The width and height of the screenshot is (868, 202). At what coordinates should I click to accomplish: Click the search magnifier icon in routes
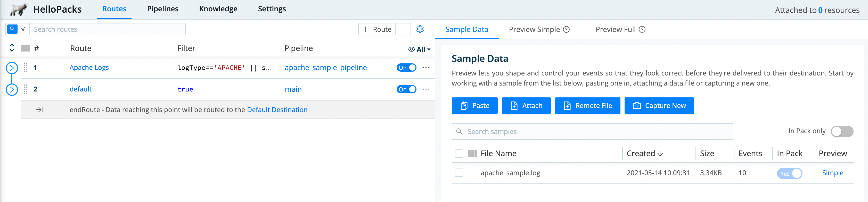12,29
